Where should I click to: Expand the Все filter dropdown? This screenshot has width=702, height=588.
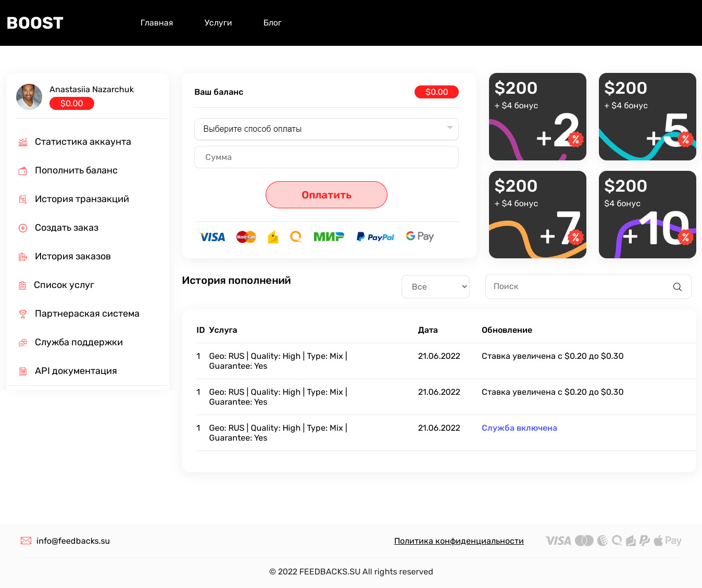pyautogui.click(x=435, y=287)
